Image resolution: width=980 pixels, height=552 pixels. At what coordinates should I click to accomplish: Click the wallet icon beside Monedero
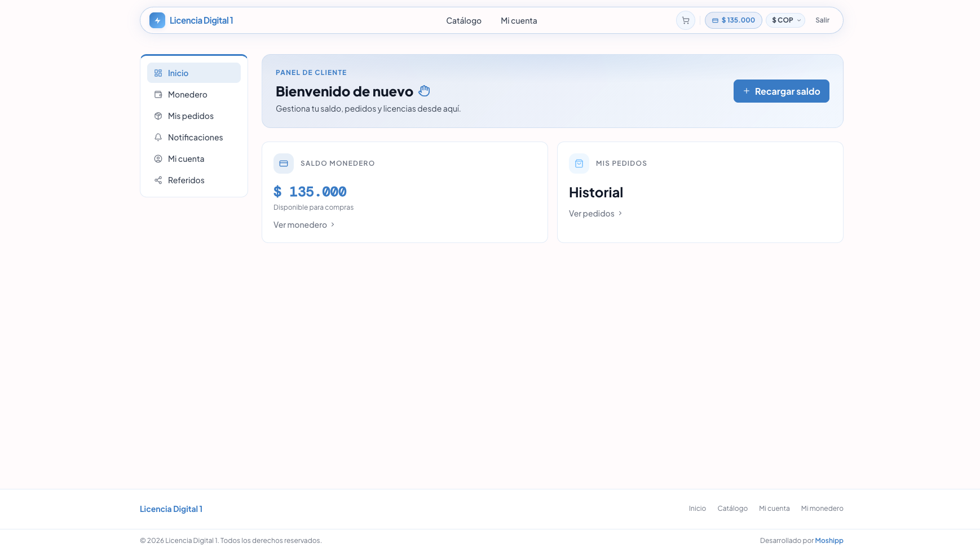click(x=158, y=94)
